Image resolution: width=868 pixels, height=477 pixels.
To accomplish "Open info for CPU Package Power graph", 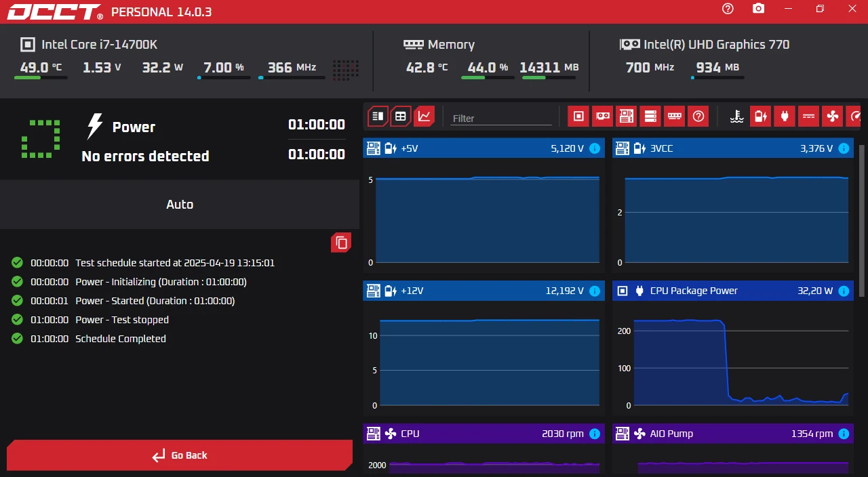I will 844,291.
